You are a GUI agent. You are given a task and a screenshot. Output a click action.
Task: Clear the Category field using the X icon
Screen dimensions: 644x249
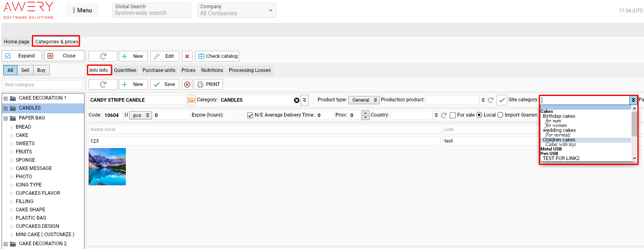pos(297,100)
